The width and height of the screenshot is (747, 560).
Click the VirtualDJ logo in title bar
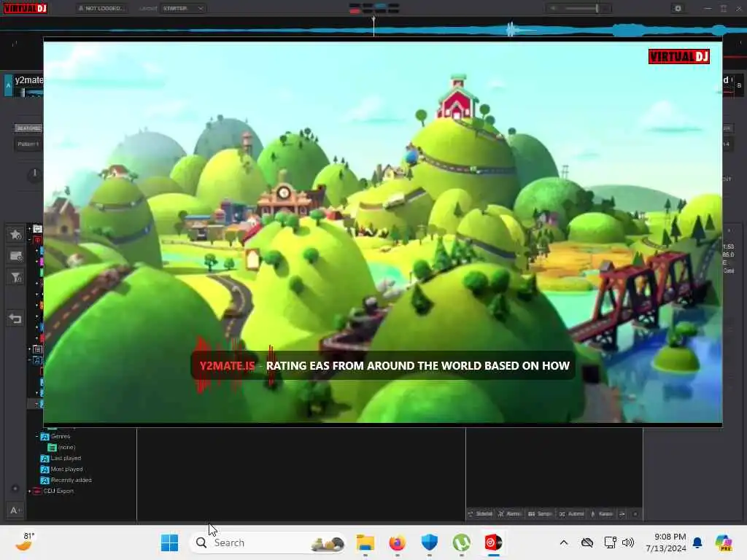(26, 8)
